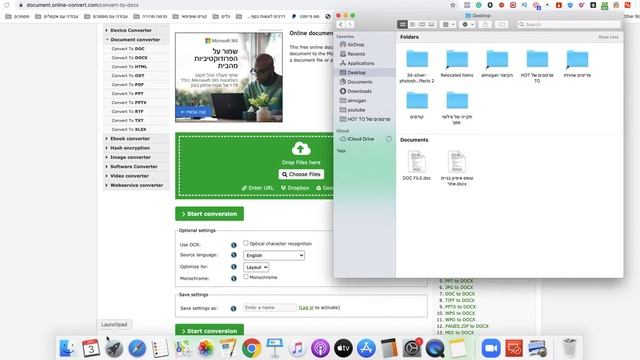Viewport: 640px width, 360px height.
Task: Click the Finder share toolbar button
Action: point(485,24)
